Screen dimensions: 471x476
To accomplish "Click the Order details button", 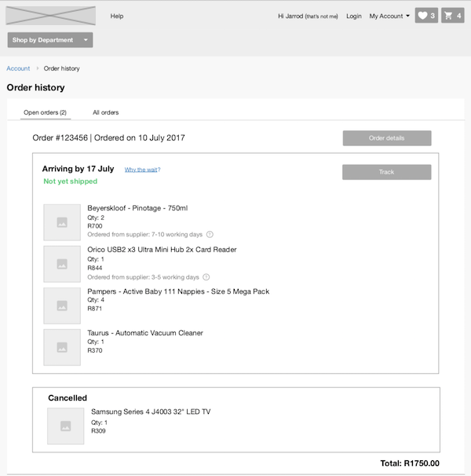I will (387, 138).
